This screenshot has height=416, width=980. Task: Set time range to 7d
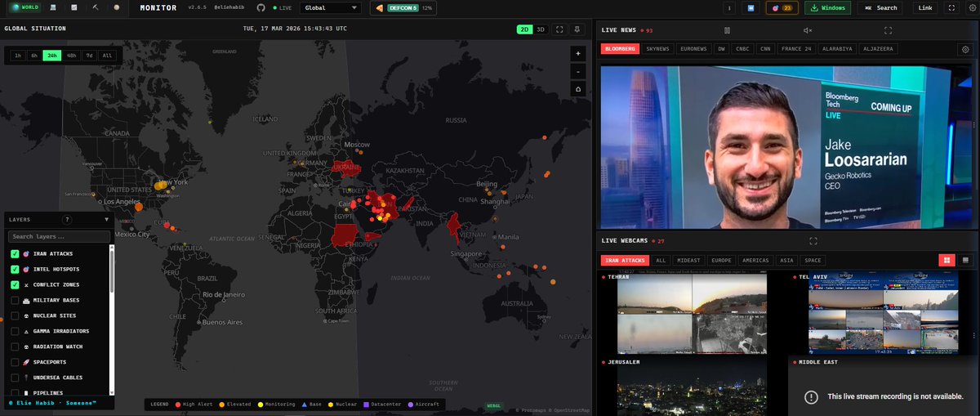(90, 56)
